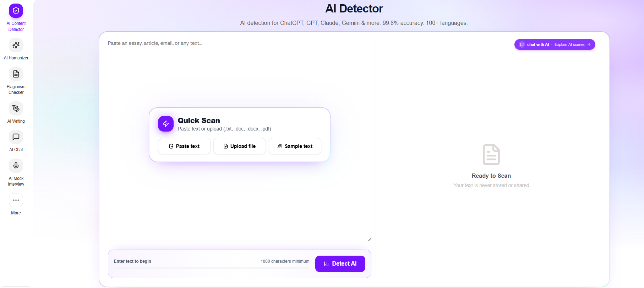Click the '99.8% accuracy' subtitle line
This screenshot has width=644, height=288.
click(x=354, y=23)
